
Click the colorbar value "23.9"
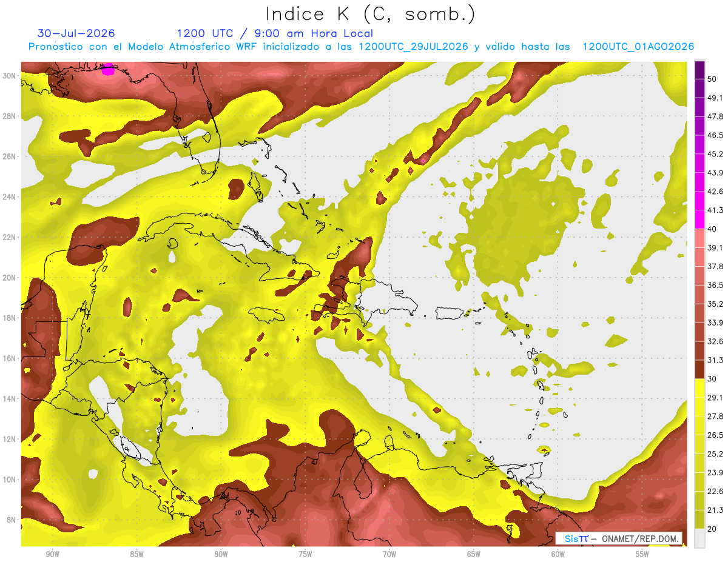715,473
